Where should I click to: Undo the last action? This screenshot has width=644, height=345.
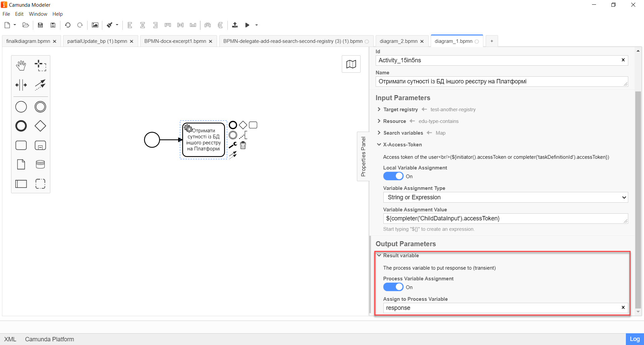68,25
